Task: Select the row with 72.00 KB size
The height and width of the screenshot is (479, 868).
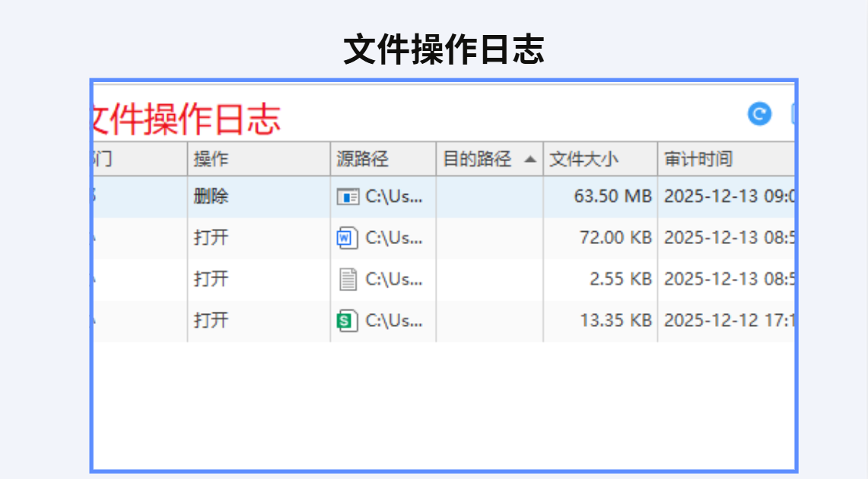Action: pos(444,239)
